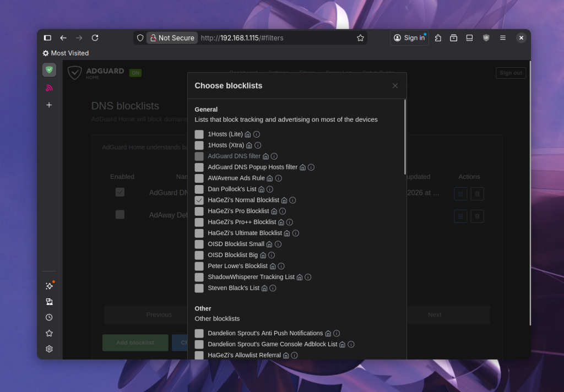
Task: Open the pink RSS feed sidebar tab
Action: click(49, 88)
